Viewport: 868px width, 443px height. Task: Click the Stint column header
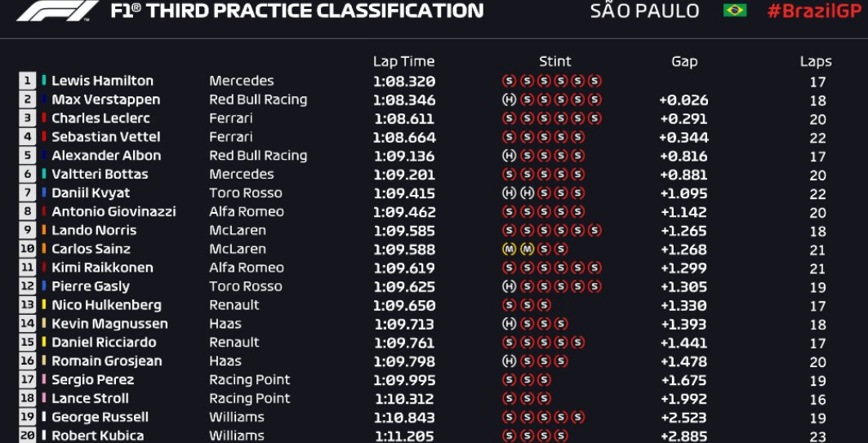click(x=554, y=61)
